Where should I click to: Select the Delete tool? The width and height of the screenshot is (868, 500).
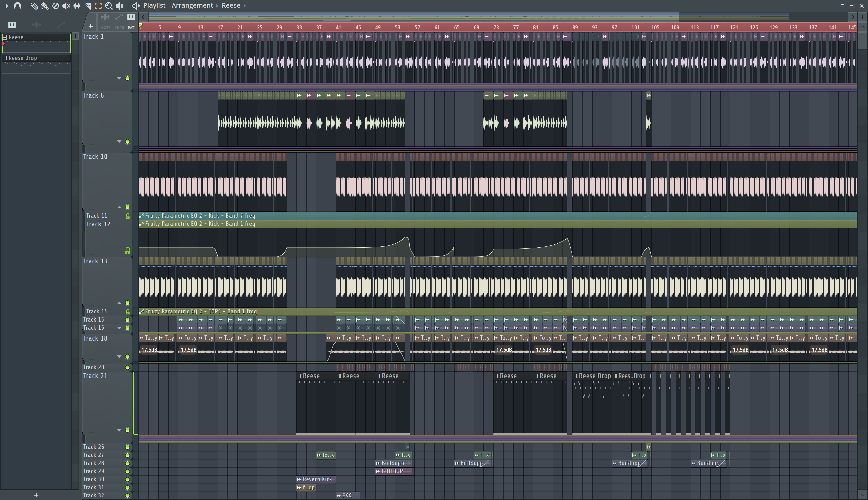pyautogui.click(x=55, y=6)
